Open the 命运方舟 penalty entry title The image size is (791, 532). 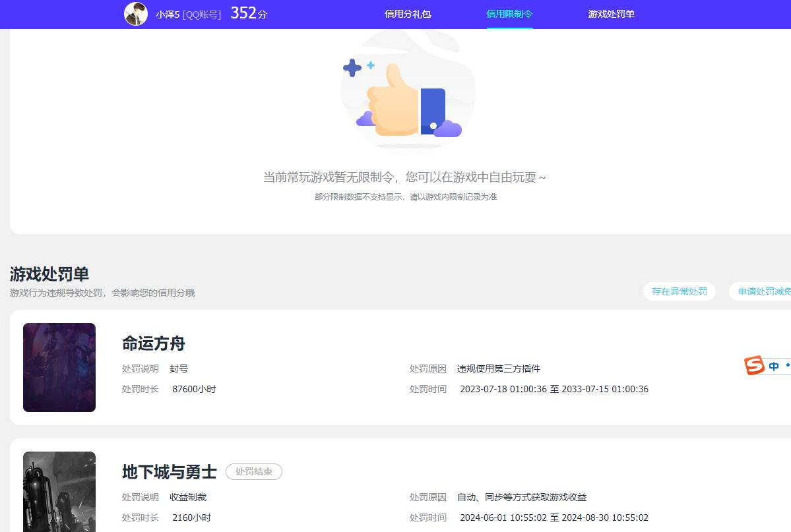click(x=153, y=343)
